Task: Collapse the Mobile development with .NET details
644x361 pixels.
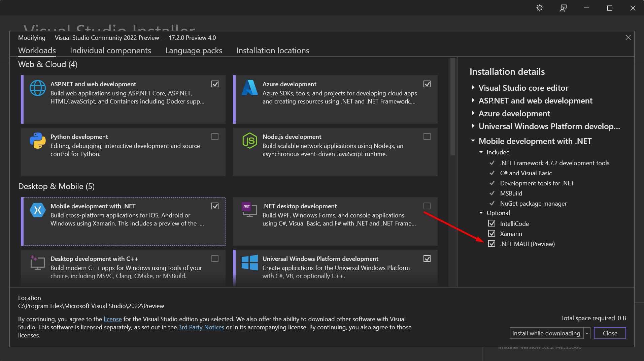Action: pos(473,141)
